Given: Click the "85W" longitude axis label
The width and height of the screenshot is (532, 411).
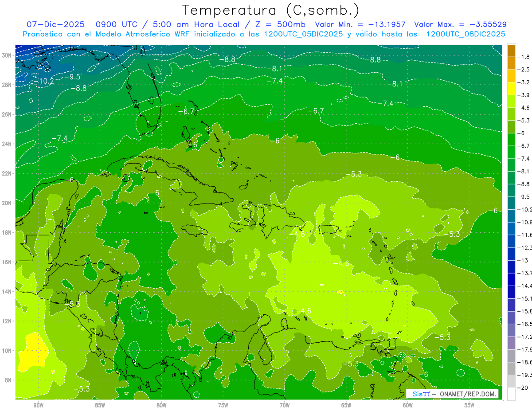Looking at the screenshot, I should pyautogui.click(x=100, y=405).
